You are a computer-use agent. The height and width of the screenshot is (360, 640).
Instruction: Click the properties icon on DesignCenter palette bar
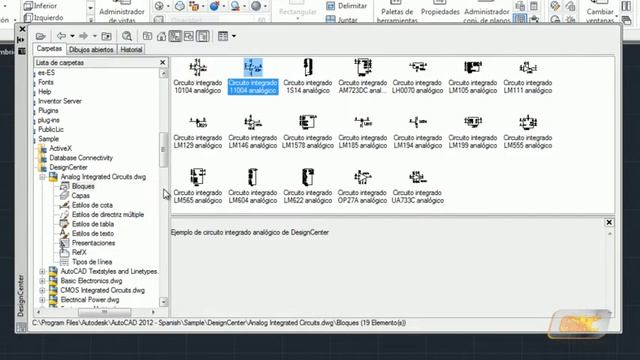click(21, 51)
